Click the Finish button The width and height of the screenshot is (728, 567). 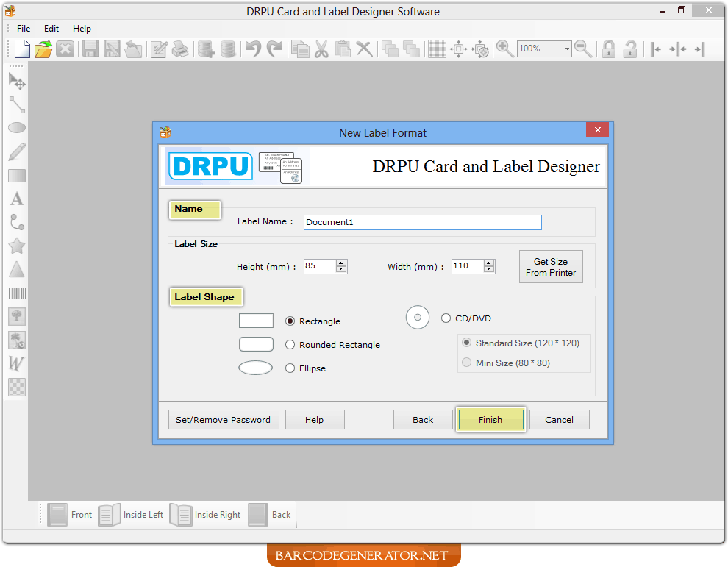click(x=490, y=420)
